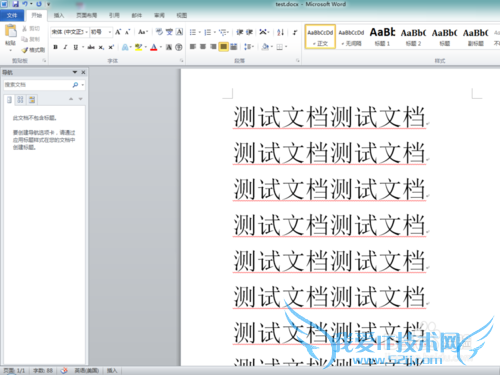The image size is (500, 375).
Task: Open the 视图 (View) tab
Action: tap(182, 15)
